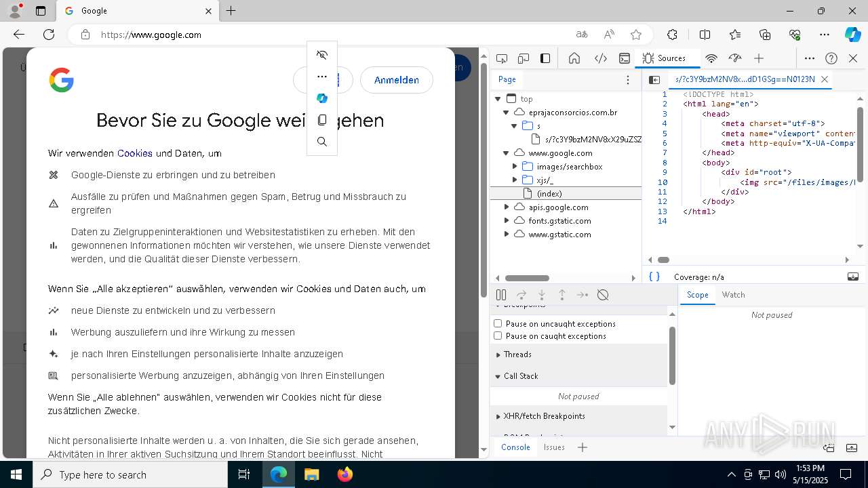Open the Console drawer tab
Viewport: 868px width, 488px height.
(515, 447)
